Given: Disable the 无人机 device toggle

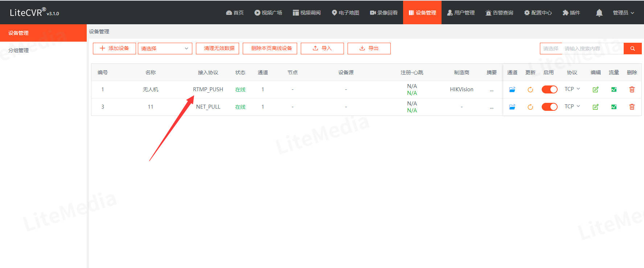Looking at the screenshot, I should click(549, 89).
